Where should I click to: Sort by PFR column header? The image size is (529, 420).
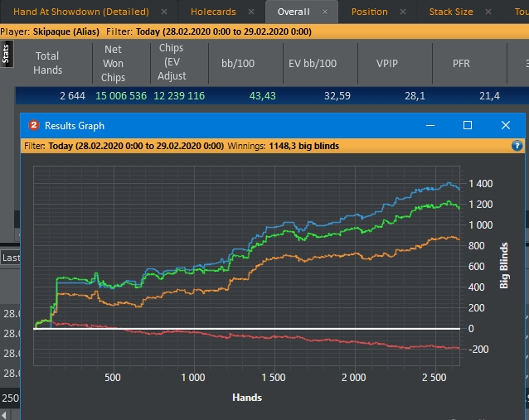[x=461, y=63]
